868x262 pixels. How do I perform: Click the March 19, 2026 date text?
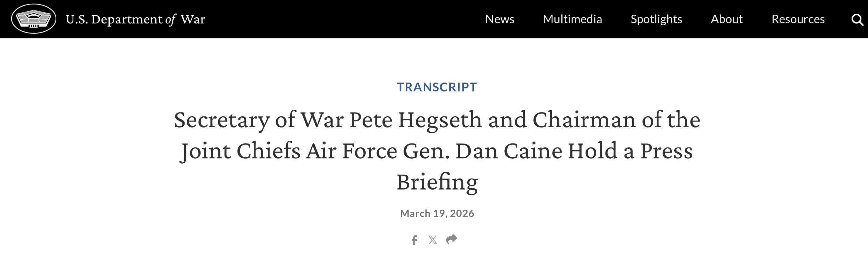tap(437, 213)
